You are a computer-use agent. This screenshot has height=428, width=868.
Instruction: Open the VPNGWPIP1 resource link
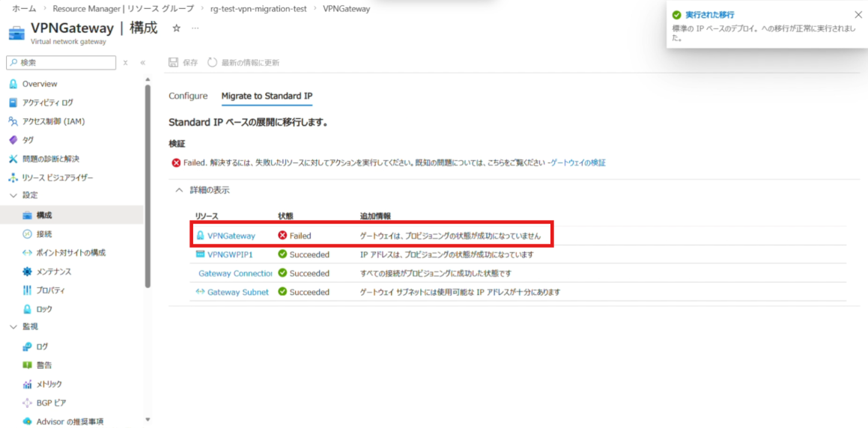pos(230,254)
